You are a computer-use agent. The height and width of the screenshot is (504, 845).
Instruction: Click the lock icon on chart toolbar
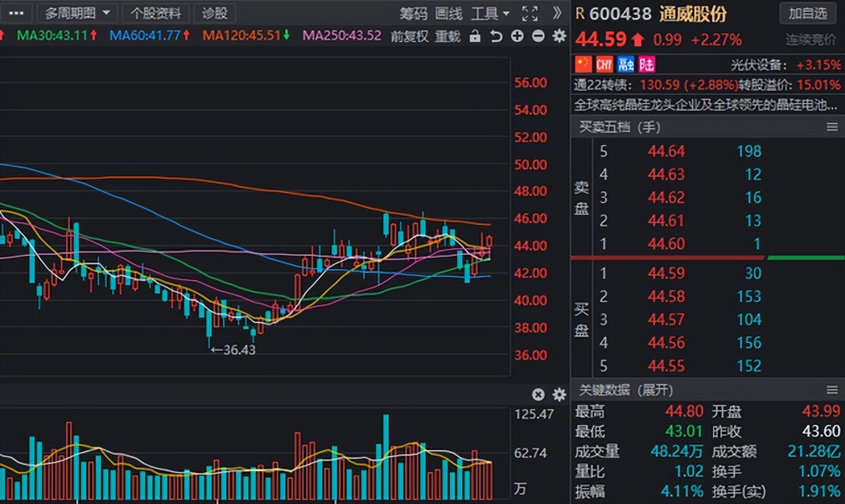coord(475,36)
